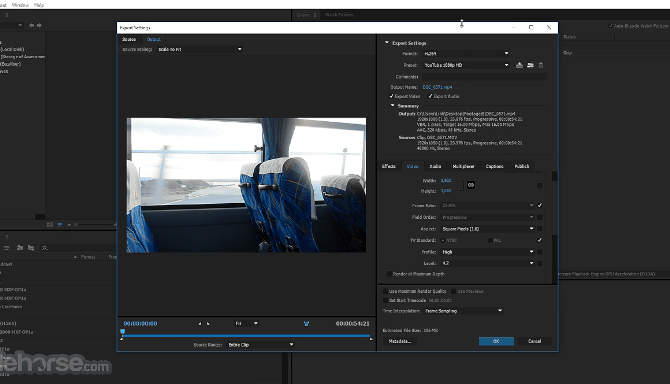Click the Import Preset icon
Image resolution: width=670 pixels, height=384 pixels.
click(530, 65)
